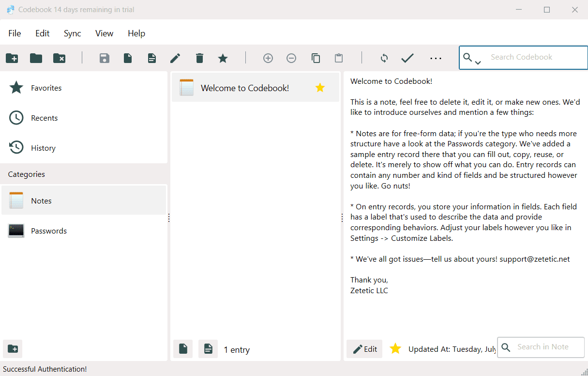Click the new entry toolbar icon
588x376 pixels.
pos(128,58)
